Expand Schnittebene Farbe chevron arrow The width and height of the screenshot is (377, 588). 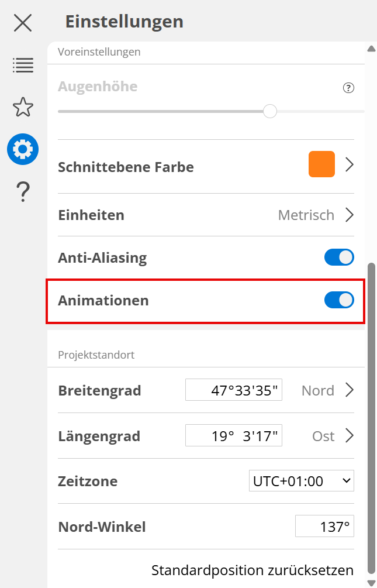coord(350,164)
